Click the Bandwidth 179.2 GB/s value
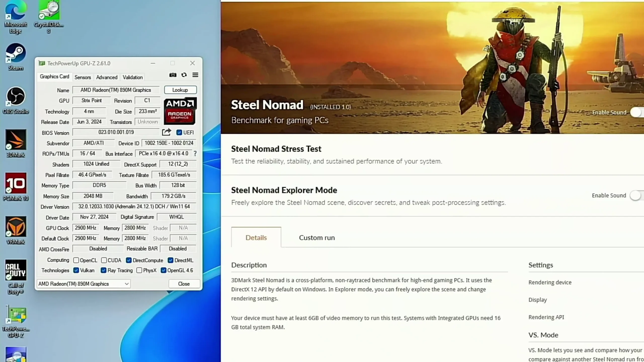The image size is (644, 362). point(173,196)
